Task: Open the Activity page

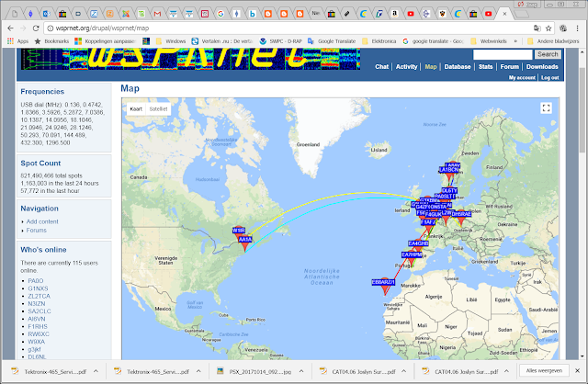Action: pos(406,67)
